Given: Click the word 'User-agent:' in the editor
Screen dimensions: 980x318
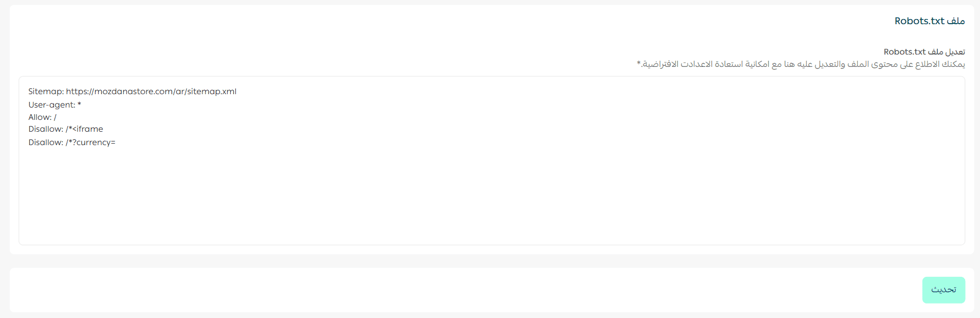Looking at the screenshot, I should click(x=51, y=105).
